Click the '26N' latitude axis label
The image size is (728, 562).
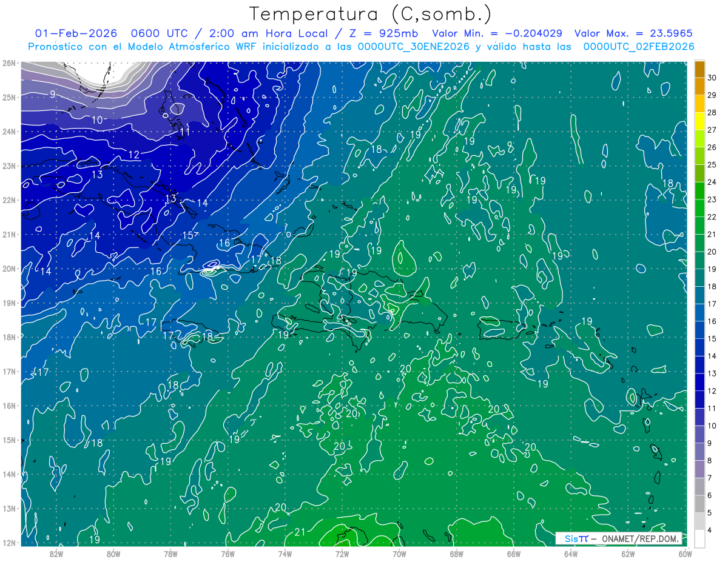9,63
